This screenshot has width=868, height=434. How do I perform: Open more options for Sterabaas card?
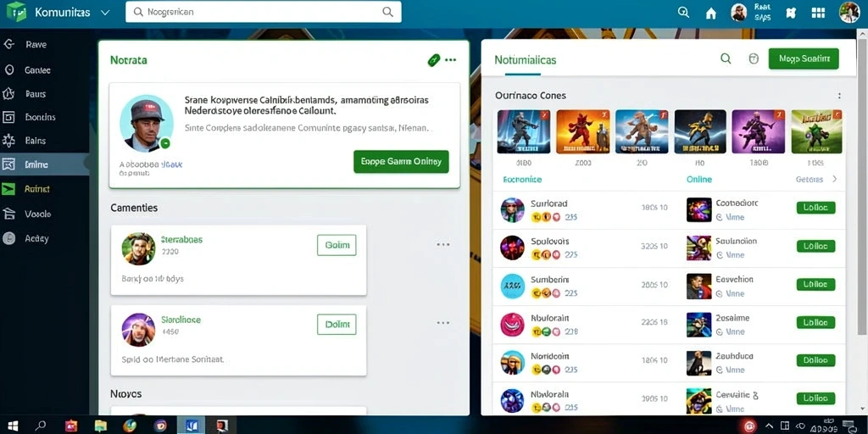(443, 244)
